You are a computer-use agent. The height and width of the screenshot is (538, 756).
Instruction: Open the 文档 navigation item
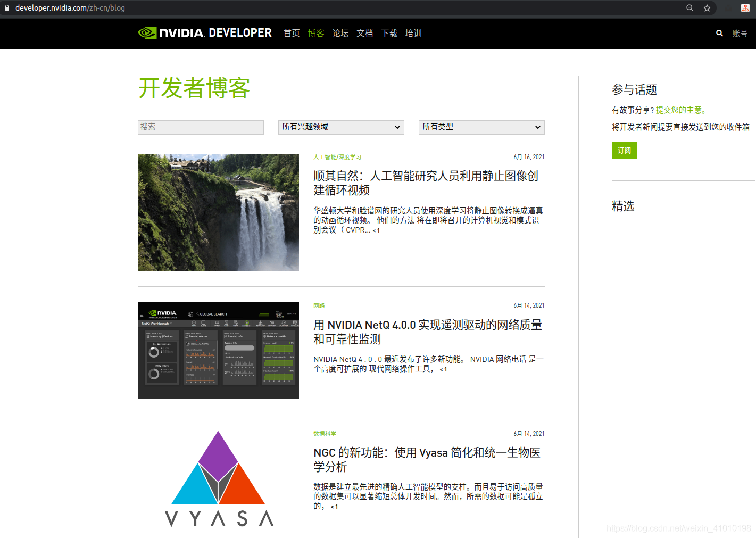365,33
